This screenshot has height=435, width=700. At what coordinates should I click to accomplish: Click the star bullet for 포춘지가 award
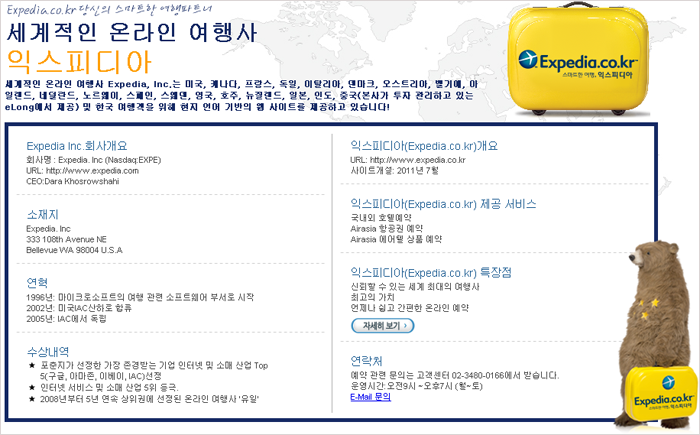click(32, 365)
